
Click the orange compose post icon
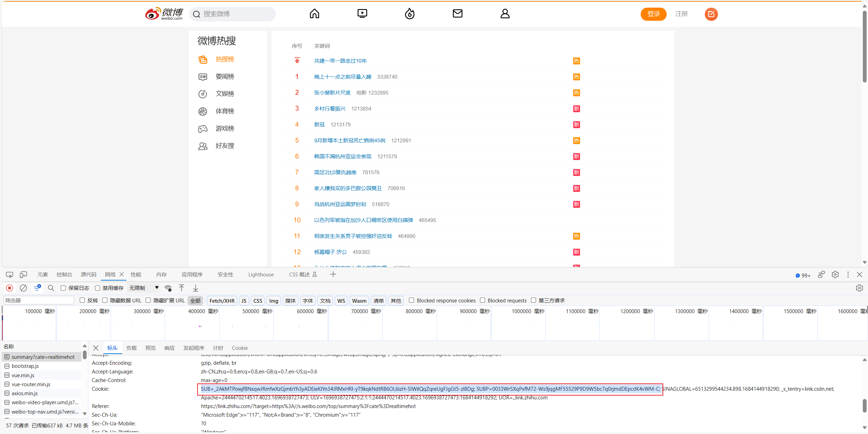tap(711, 14)
